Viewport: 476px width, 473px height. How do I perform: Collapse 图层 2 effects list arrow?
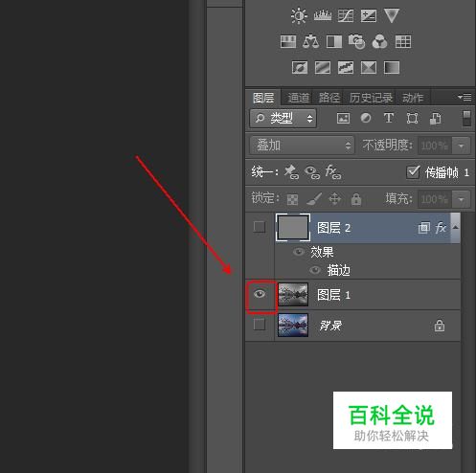coord(456,227)
